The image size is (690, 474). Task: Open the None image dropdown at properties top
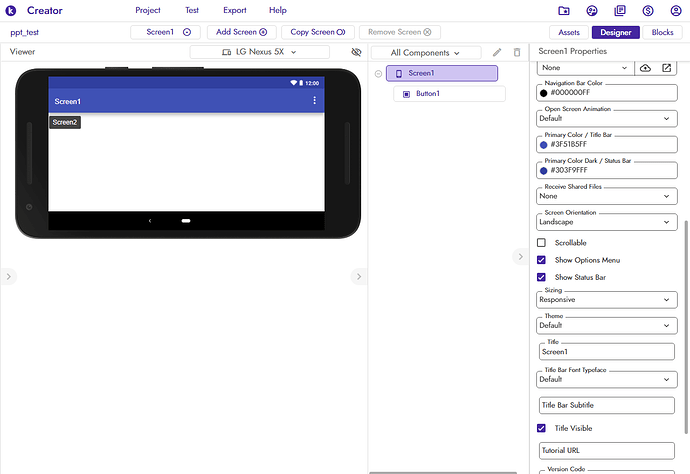(585, 68)
